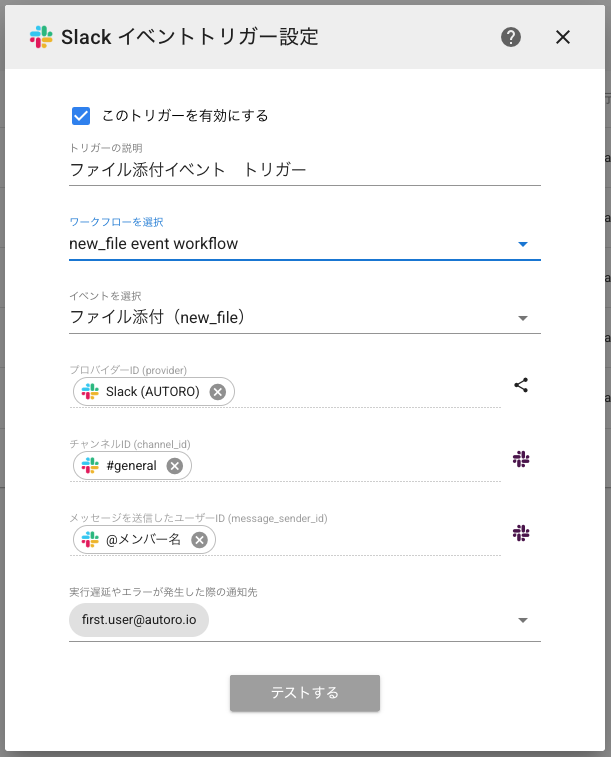Click the message_sender_id field label
611x757 pixels.
198,519
